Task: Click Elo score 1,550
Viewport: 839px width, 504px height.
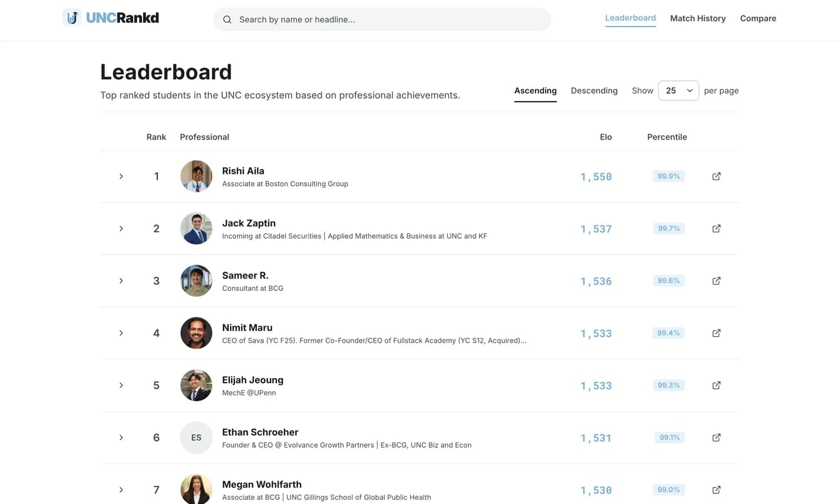Action: coord(596,177)
